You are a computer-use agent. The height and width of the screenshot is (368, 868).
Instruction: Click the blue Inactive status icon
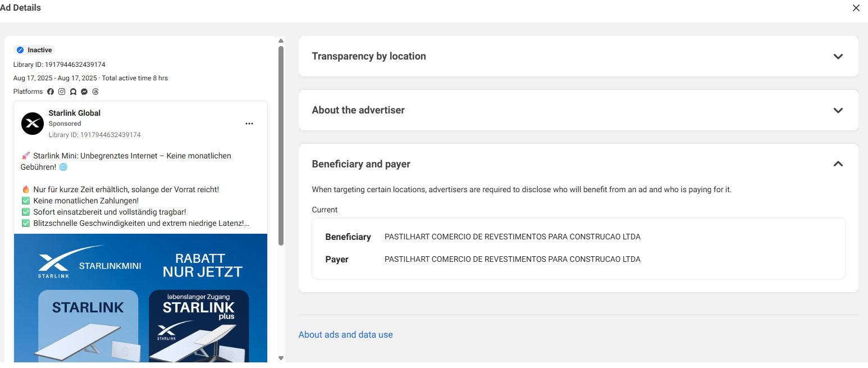coord(20,50)
